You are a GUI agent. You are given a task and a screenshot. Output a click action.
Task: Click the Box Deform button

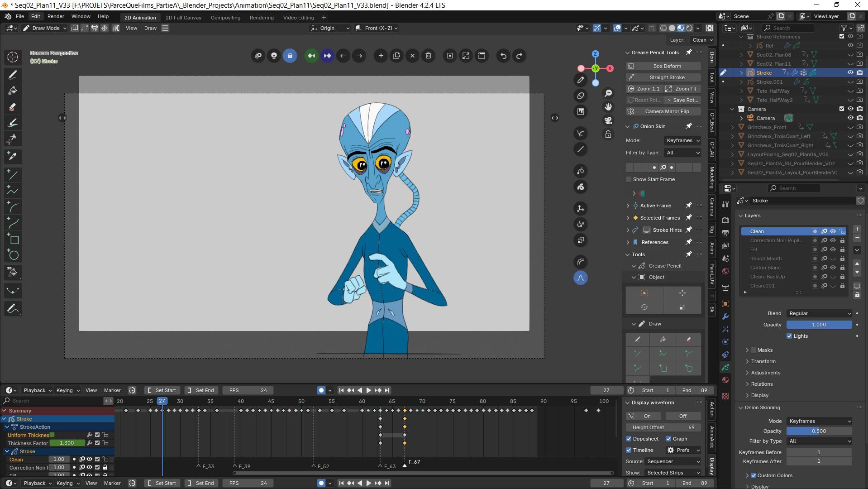click(x=663, y=66)
